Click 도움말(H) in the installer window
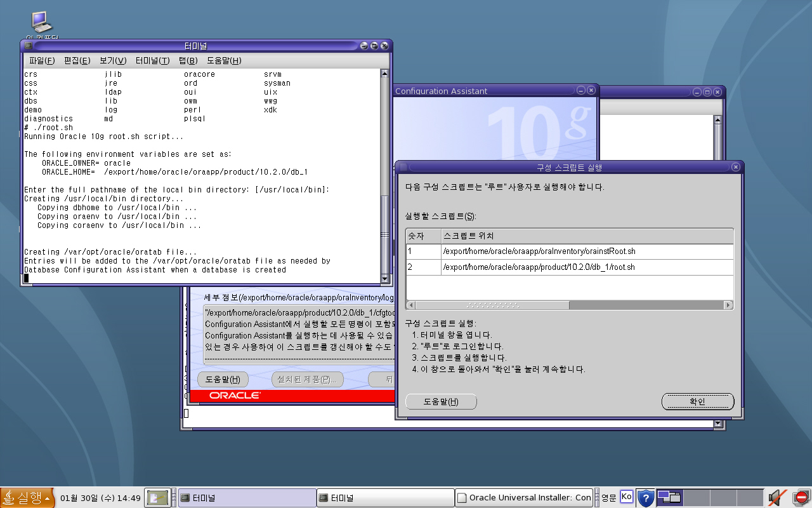812x508 pixels. pyautogui.click(x=222, y=380)
